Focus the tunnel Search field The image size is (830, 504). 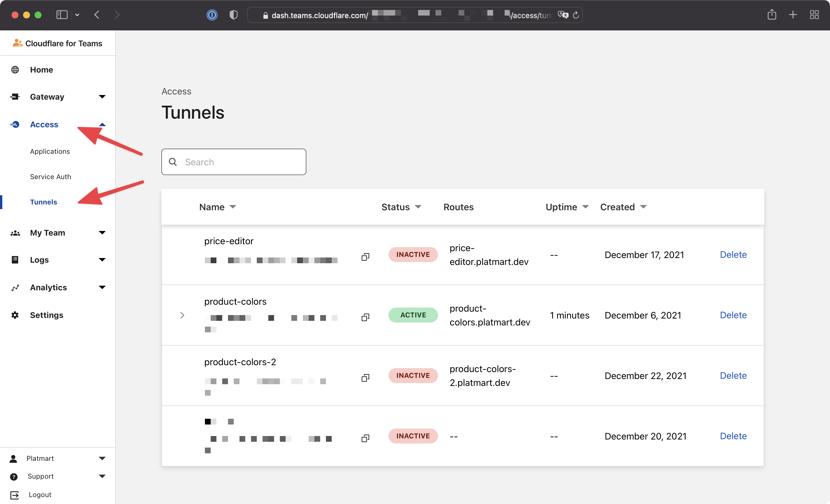point(234,162)
